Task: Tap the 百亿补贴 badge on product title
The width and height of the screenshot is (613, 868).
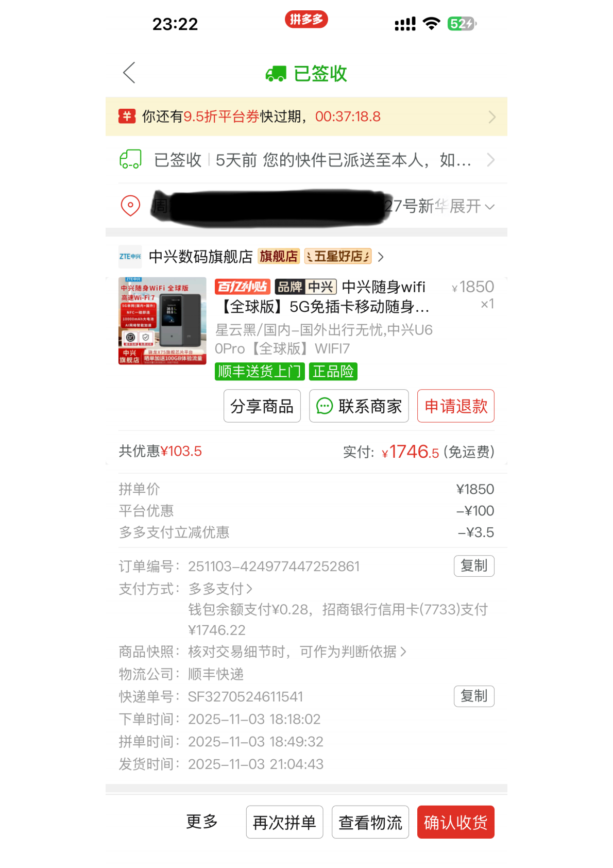Action: coord(243,287)
